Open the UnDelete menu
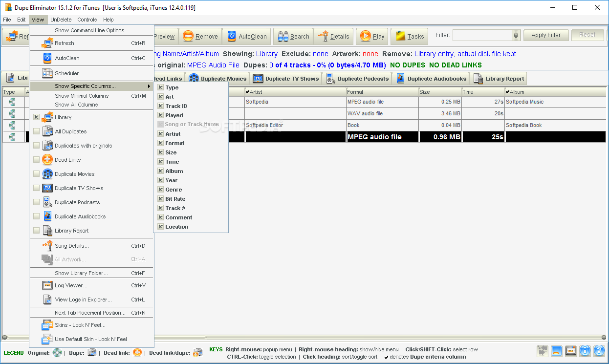This screenshot has height=364, width=609. [x=61, y=20]
